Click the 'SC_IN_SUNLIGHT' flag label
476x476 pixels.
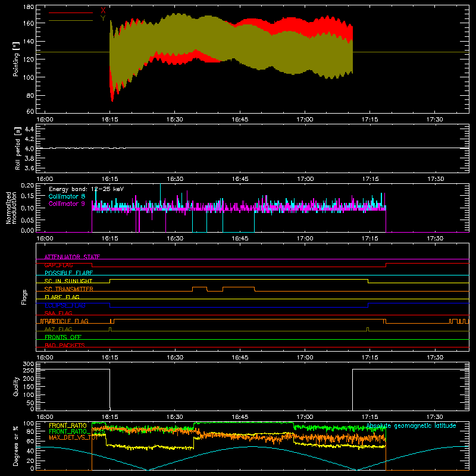pyautogui.click(x=68, y=281)
